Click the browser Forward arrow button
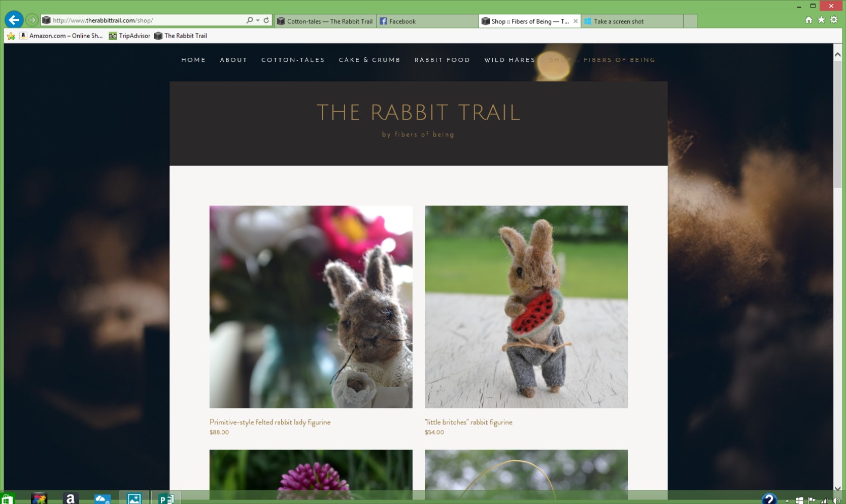846x504 pixels. [32, 20]
